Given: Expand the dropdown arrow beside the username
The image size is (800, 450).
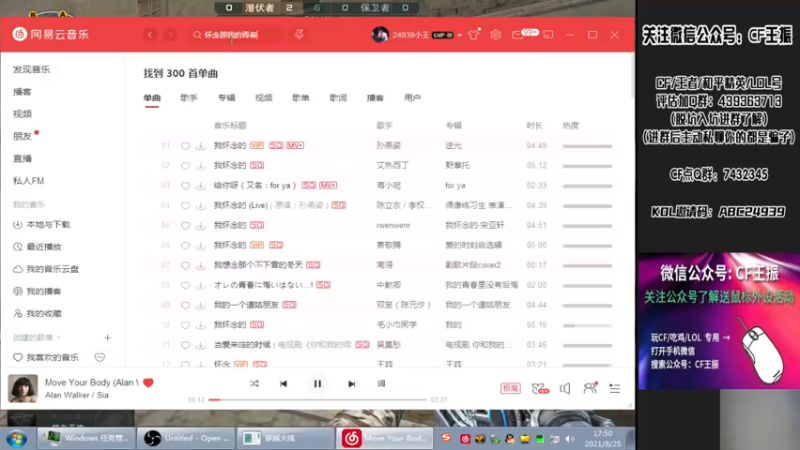Looking at the screenshot, I should tap(460, 35).
